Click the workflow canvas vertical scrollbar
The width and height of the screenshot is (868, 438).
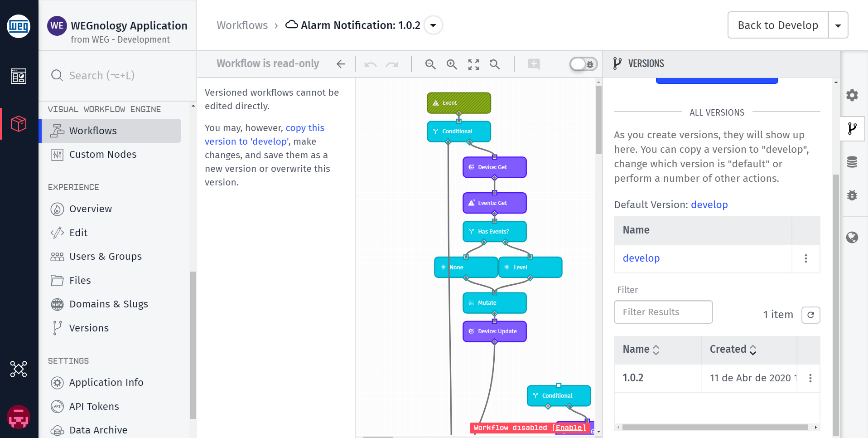click(x=598, y=120)
